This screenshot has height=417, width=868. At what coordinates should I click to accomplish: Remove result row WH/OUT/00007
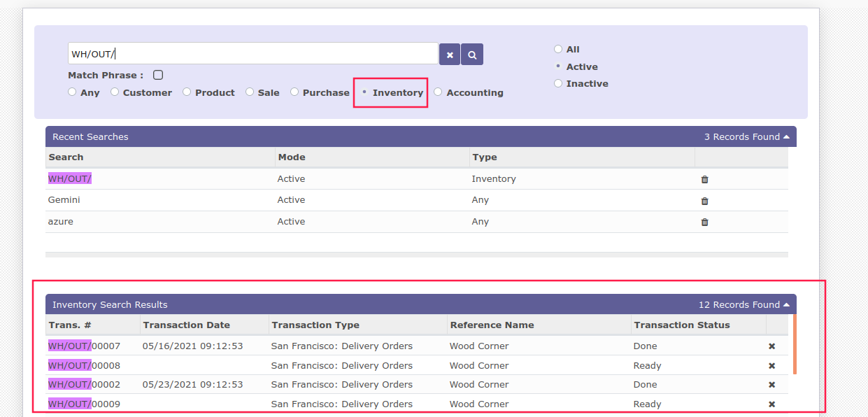[x=772, y=346]
